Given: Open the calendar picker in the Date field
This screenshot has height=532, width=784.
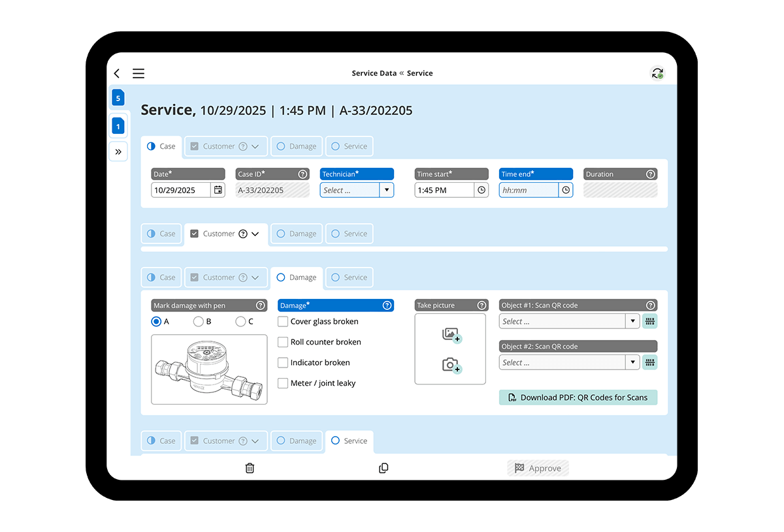Looking at the screenshot, I should pyautogui.click(x=218, y=190).
